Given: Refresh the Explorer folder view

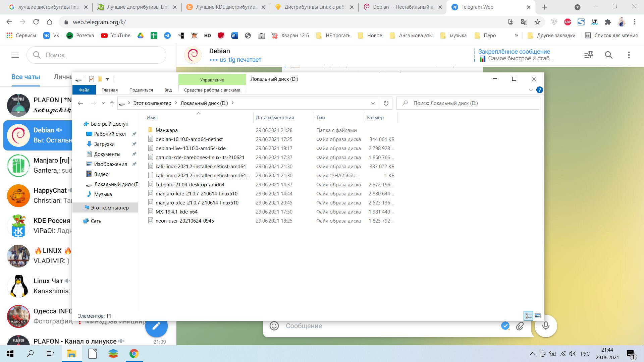Looking at the screenshot, I should point(386,103).
